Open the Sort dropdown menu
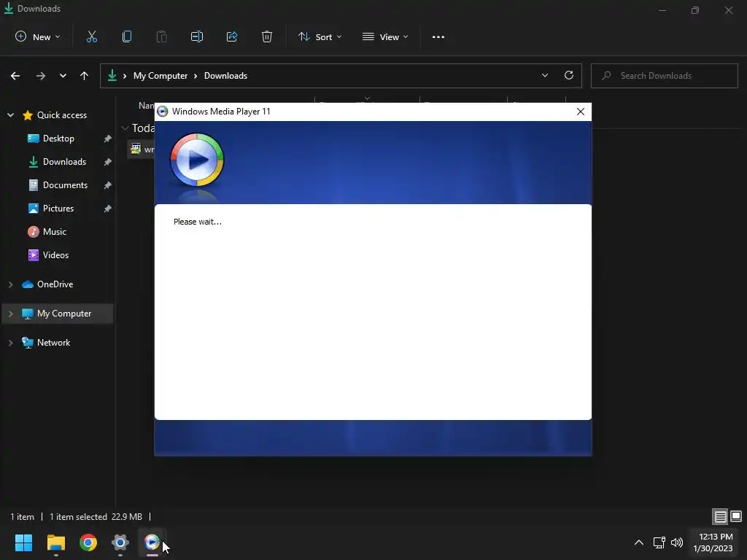 coord(320,36)
